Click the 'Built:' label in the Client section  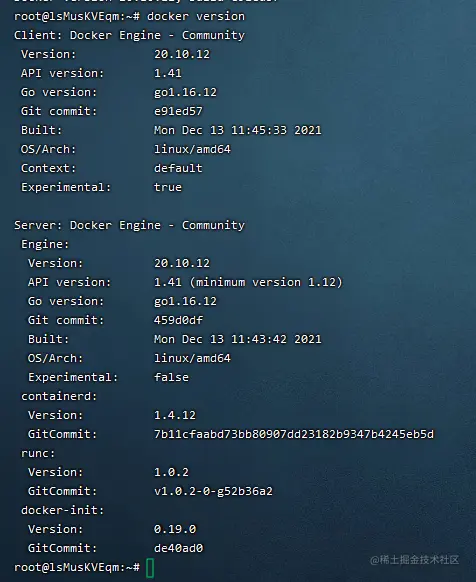click(42, 130)
